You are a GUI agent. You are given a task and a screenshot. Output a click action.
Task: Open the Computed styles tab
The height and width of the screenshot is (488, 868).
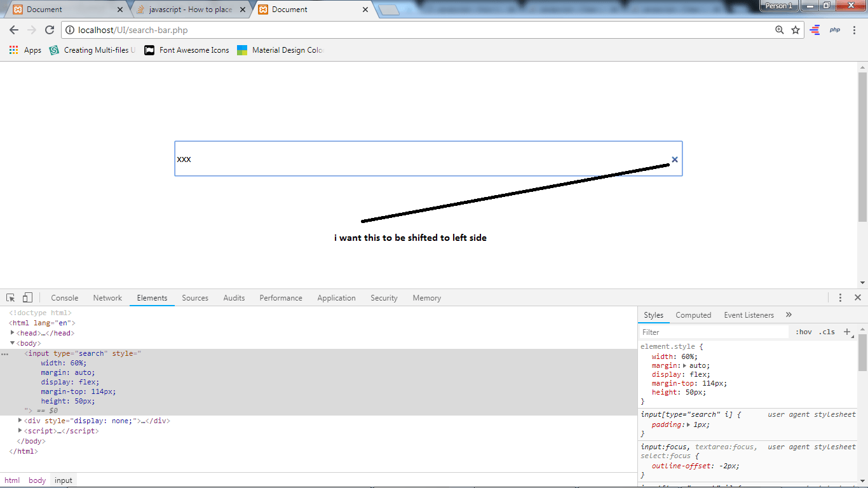[693, 315]
